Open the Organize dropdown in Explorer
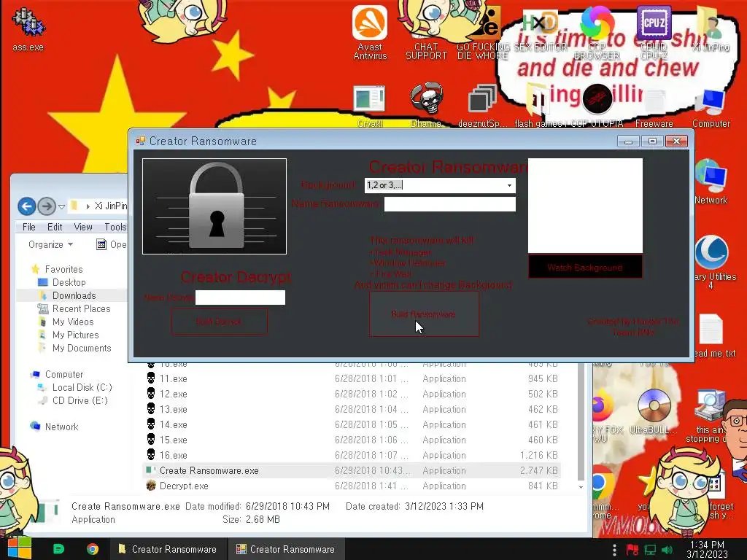The height and width of the screenshot is (560, 747). pos(50,244)
